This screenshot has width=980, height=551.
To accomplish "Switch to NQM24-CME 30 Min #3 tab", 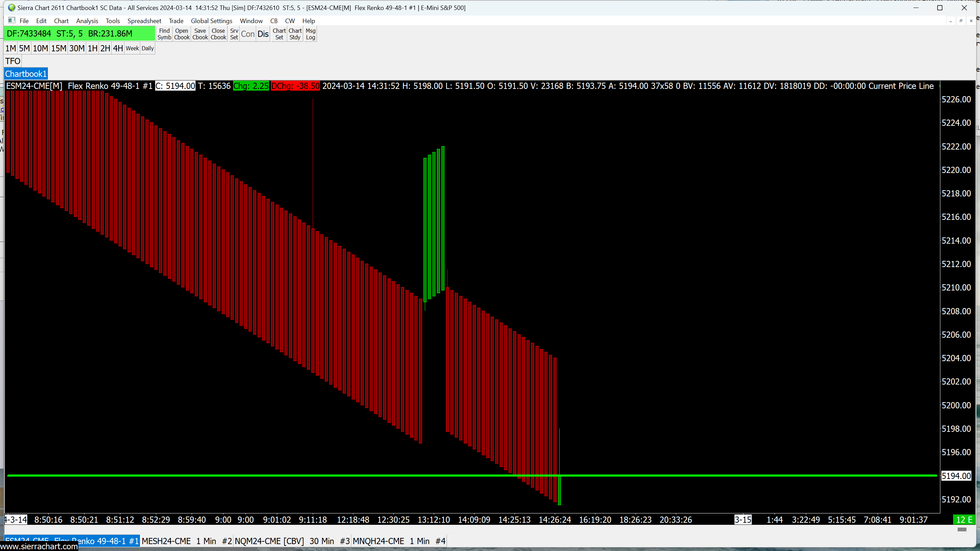I will point(292,541).
